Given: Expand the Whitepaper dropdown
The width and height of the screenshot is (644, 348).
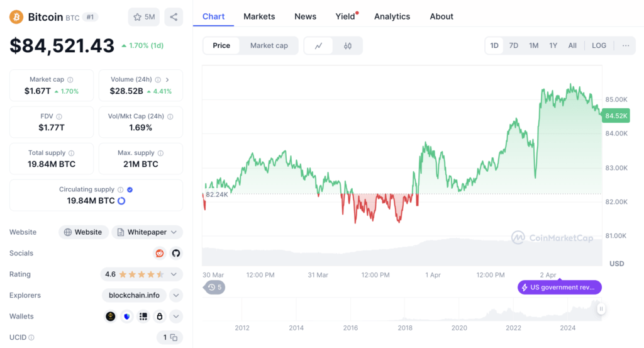Looking at the screenshot, I should 147,232.
